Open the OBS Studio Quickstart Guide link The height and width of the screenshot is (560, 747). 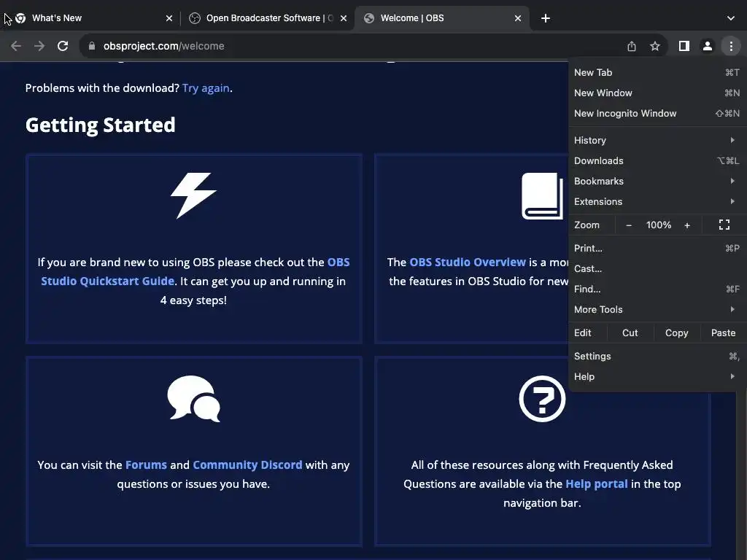[x=196, y=271]
